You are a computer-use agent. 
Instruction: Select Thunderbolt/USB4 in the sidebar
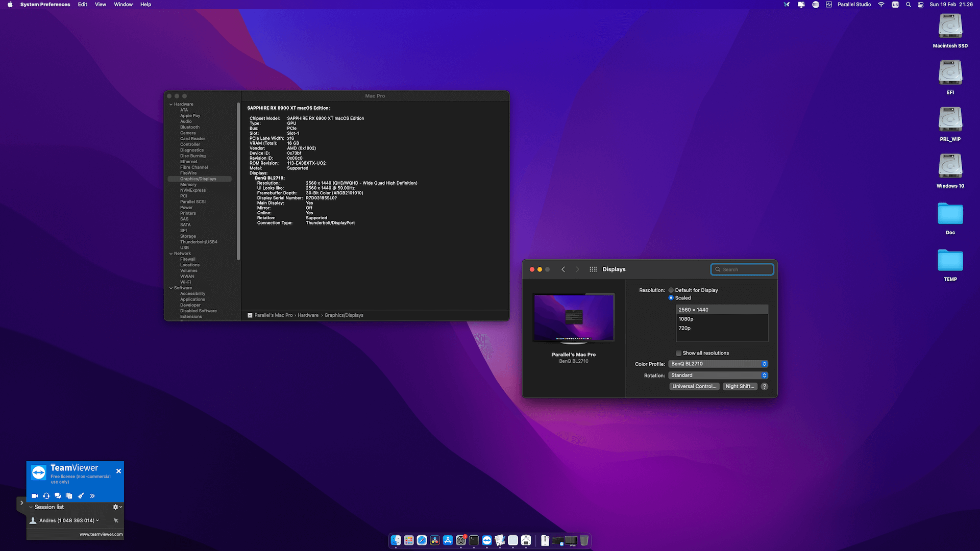199,242
